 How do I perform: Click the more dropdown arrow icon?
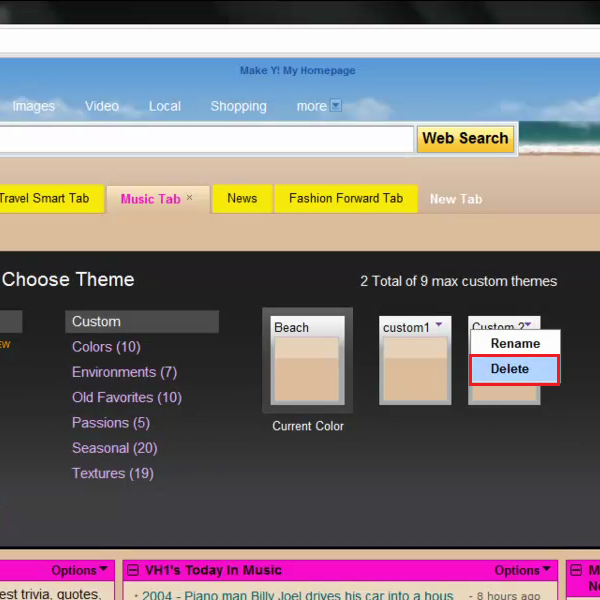[336, 105]
